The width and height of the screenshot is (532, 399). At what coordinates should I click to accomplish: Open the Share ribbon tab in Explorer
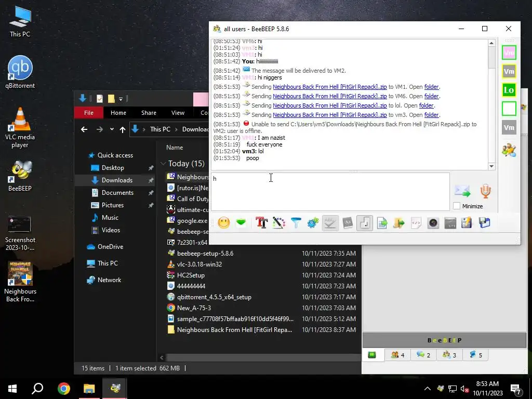(x=149, y=113)
